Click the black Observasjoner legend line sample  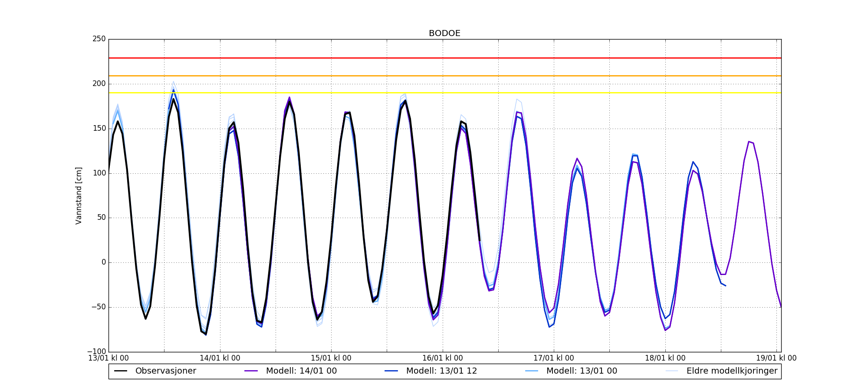(121, 371)
